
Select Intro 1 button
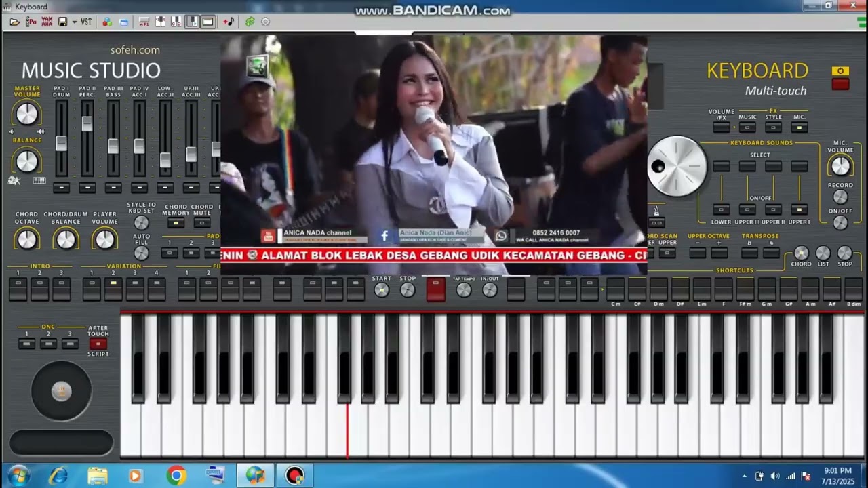[18, 289]
